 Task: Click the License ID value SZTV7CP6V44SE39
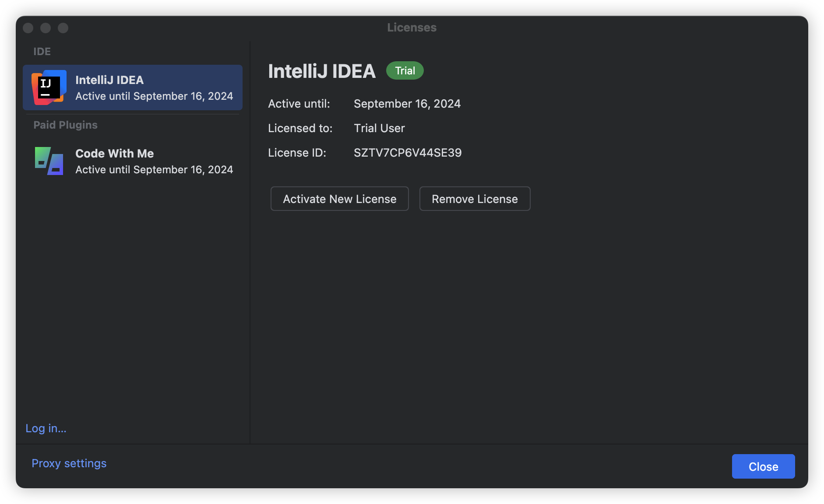408,153
